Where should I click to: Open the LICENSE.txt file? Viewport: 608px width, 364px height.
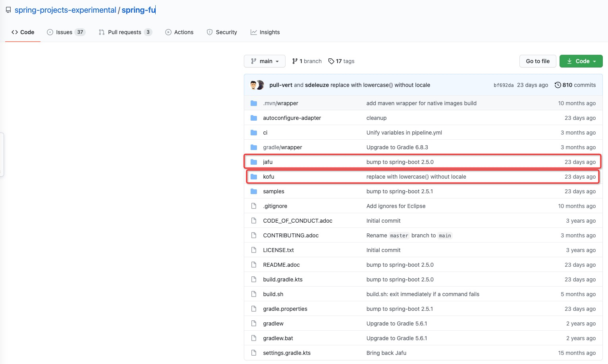[278, 250]
